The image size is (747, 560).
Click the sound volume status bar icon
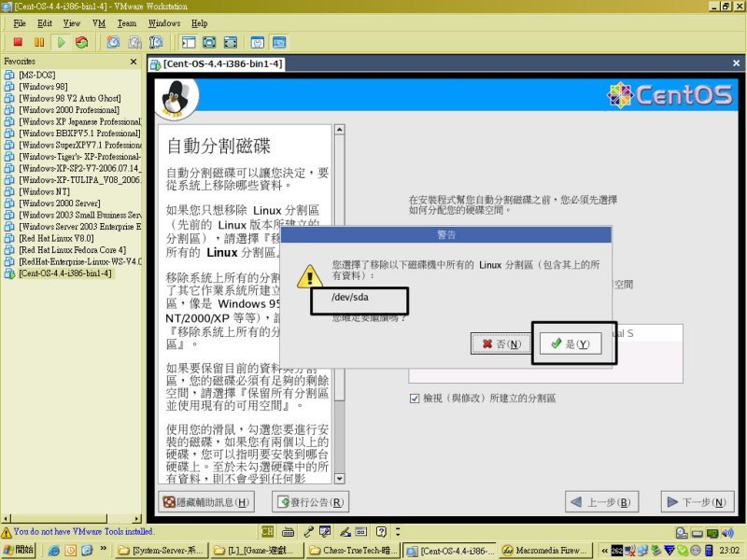727,533
